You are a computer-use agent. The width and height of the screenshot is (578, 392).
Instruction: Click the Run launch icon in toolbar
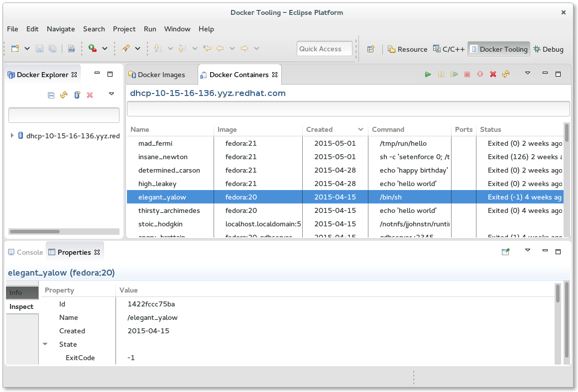click(92, 48)
